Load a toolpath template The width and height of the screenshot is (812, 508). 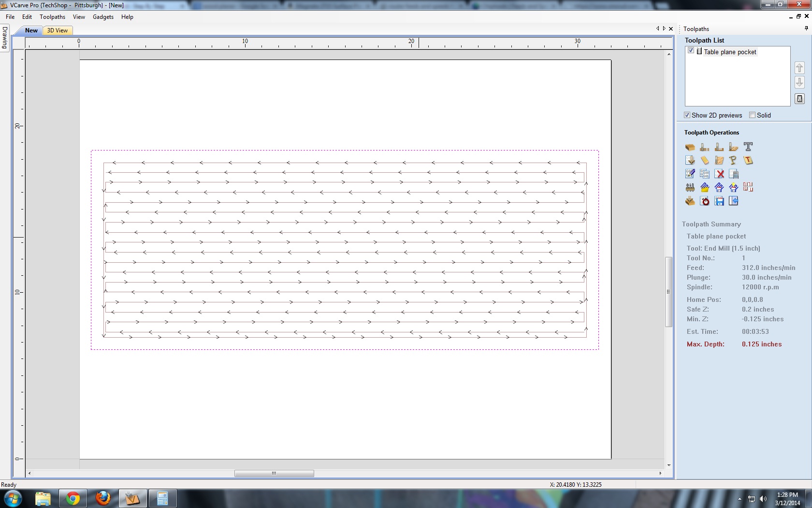pos(704,187)
